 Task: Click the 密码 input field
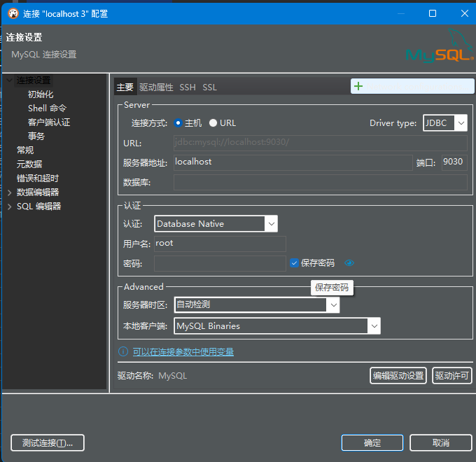click(x=220, y=263)
